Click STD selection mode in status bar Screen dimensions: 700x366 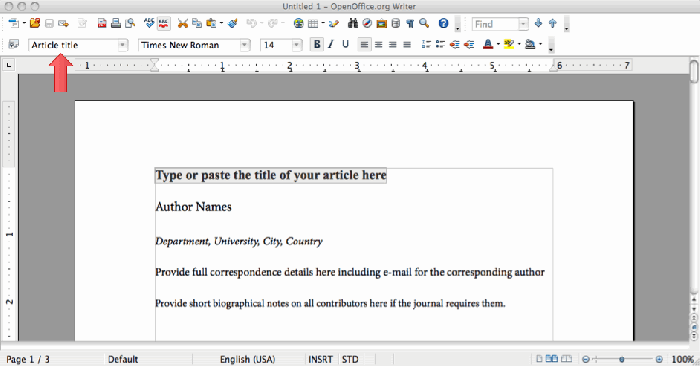(350, 359)
